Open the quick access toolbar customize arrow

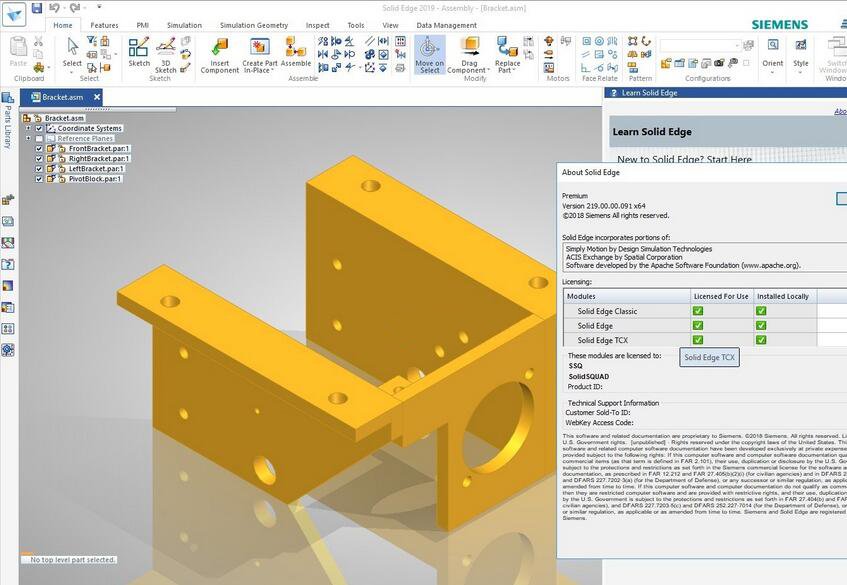pos(99,8)
